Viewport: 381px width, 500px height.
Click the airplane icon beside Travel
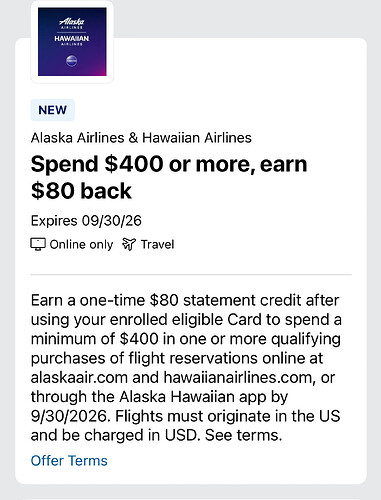[x=129, y=244]
